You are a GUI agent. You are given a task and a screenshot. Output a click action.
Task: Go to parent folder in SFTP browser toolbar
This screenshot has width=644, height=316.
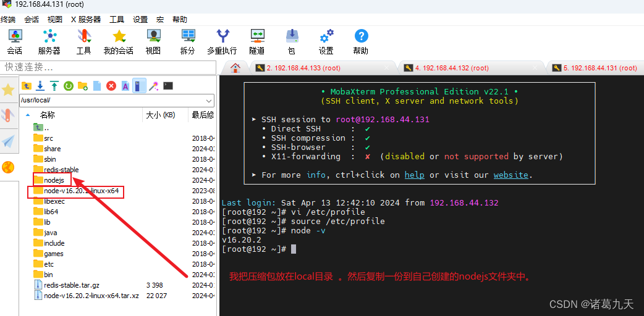27,86
